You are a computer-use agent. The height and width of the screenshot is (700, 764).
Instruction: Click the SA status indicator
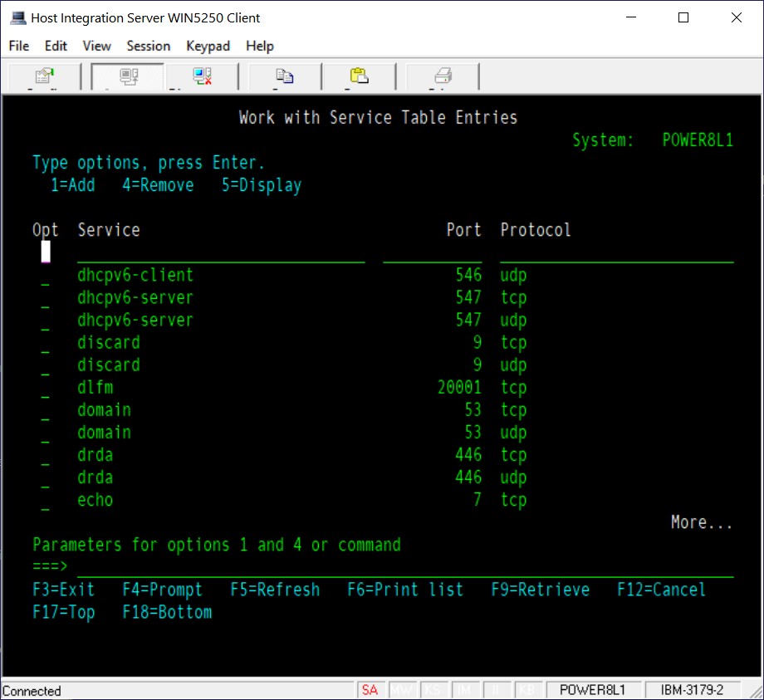(x=371, y=690)
